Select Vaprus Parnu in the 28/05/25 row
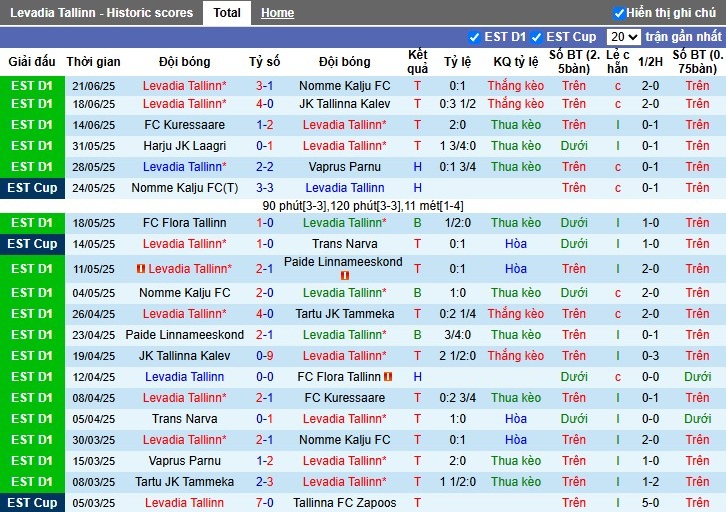This screenshot has height=512, width=726. pos(344,167)
